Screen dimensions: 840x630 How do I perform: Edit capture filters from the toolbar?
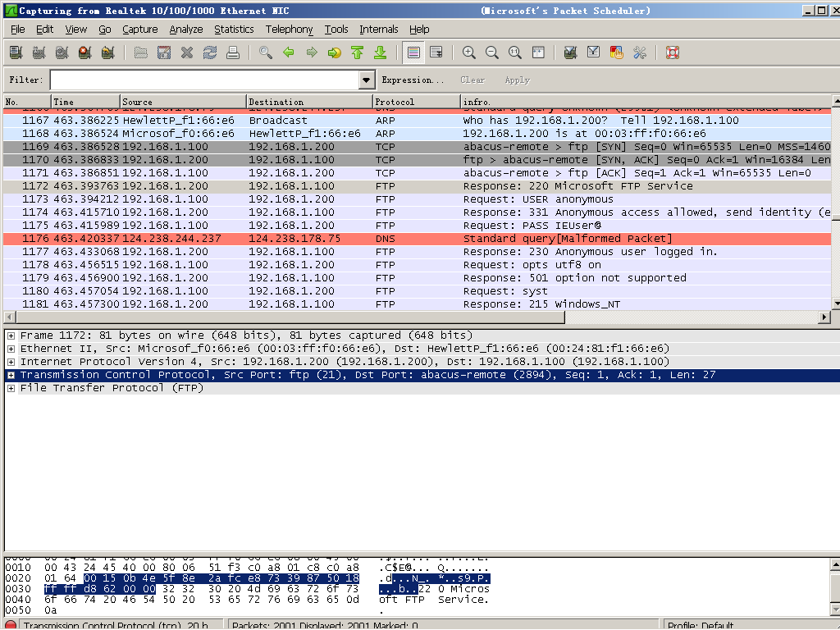coord(571,52)
